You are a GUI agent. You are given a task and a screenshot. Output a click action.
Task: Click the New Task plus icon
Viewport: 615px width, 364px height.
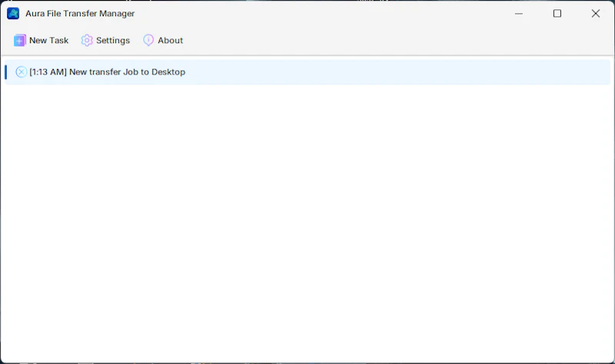coord(20,41)
